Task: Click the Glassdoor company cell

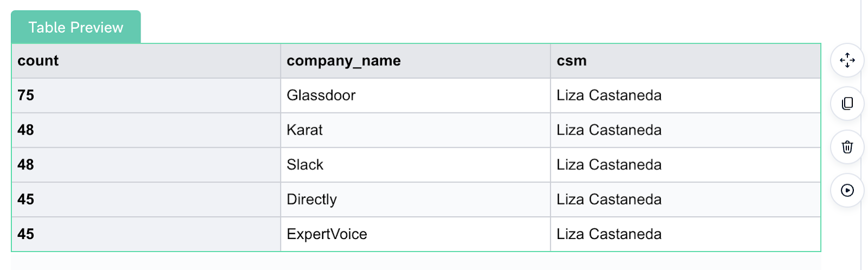Action: tap(416, 96)
